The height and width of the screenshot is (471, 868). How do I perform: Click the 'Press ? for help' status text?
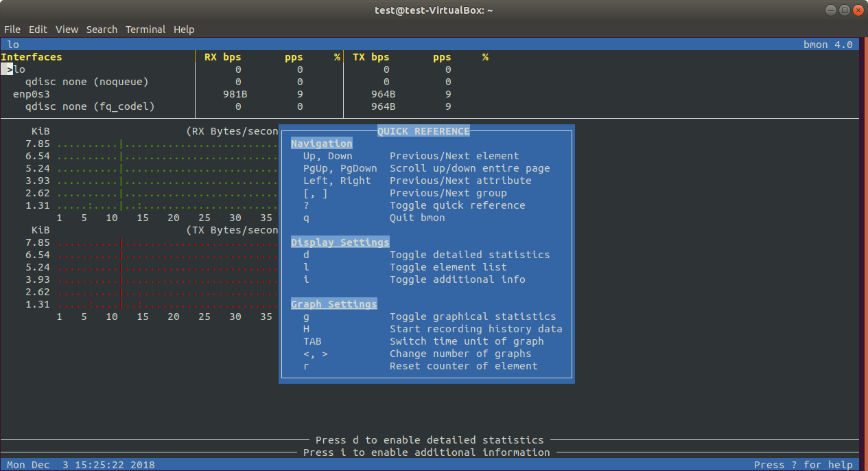click(804, 465)
